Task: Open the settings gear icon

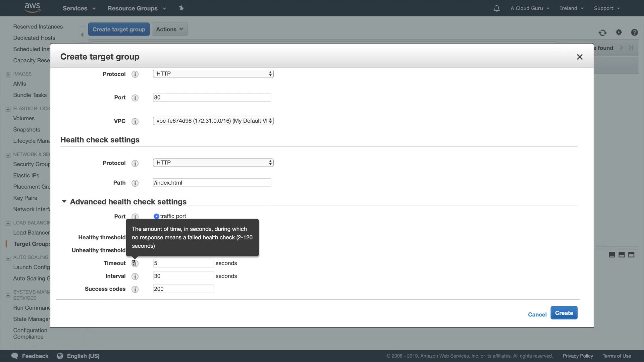Action: click(x=619, y=32)
